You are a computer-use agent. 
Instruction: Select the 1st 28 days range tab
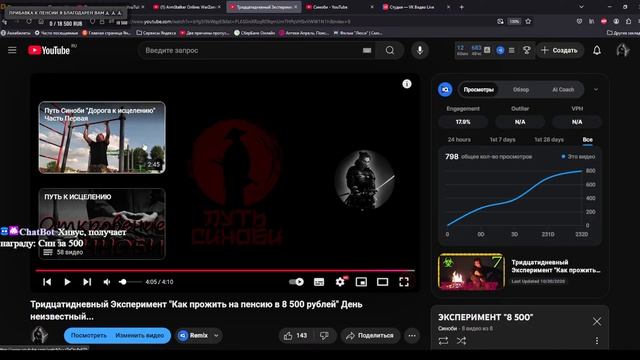pyautogui.click(x=549, y=140)
